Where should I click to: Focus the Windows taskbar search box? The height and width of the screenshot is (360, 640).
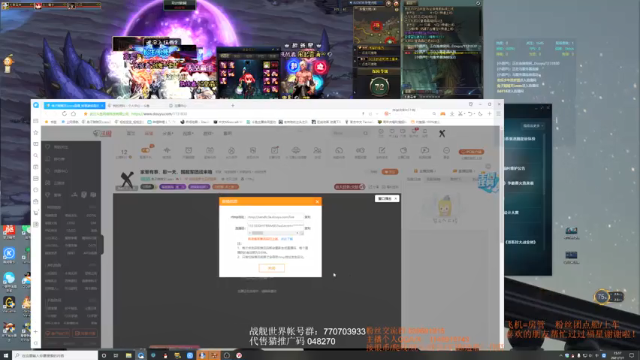[x=54, y=356]
